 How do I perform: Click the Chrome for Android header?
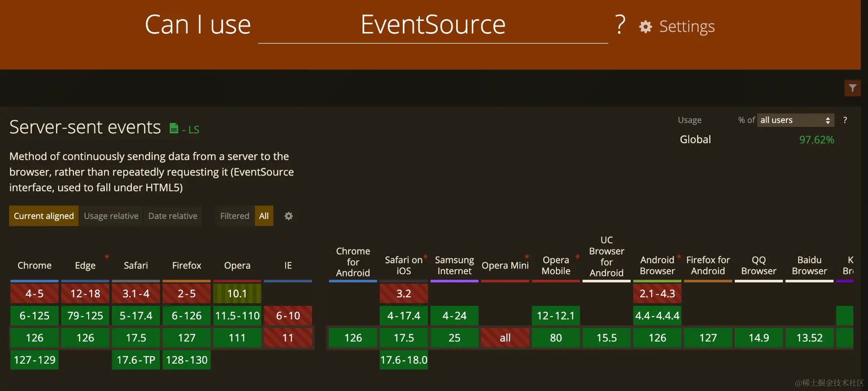point(353,262)
